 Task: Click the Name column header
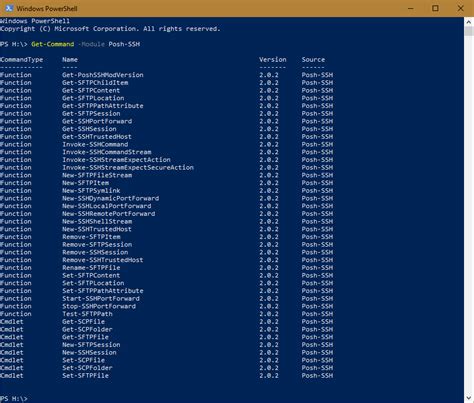click(x=70, y=60)
